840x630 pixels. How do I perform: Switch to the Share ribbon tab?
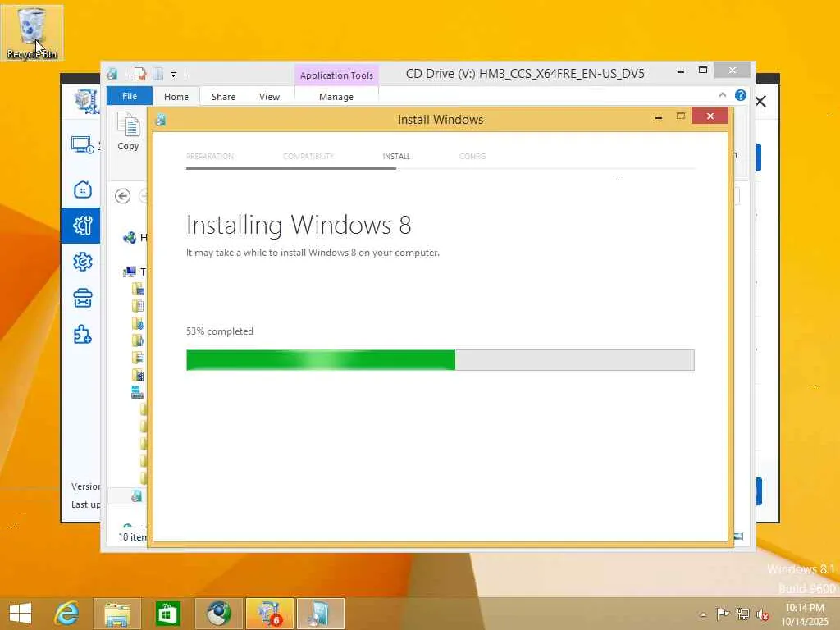(x=223, y=97)
